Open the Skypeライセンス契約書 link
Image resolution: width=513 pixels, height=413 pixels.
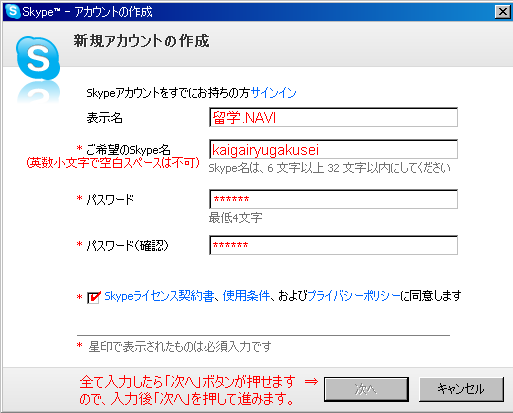[x=159, y=296]
